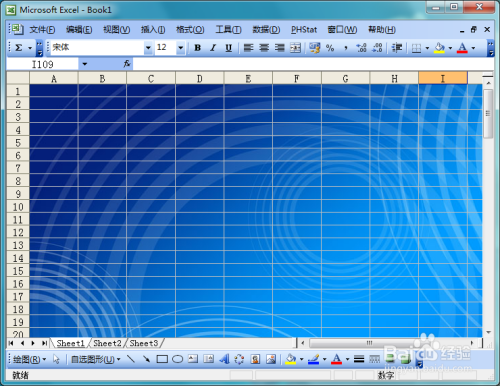Click the AutoSum sigma icon
Image resolution: width=500 pixels, height=386 pixels.
(x=19, y=48)
